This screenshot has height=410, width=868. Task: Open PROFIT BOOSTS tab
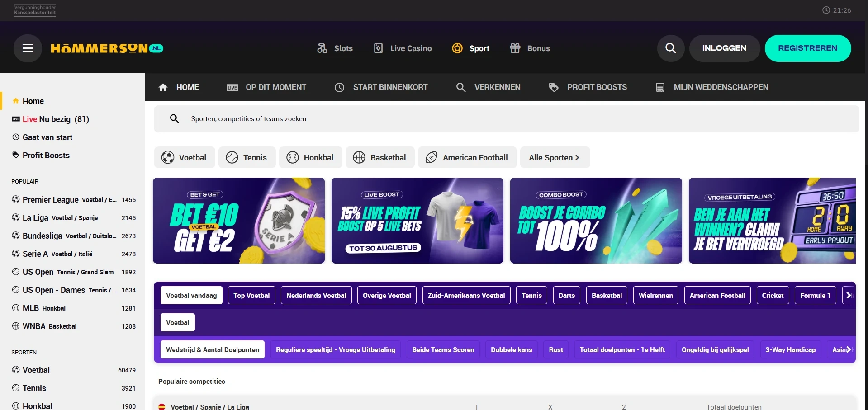click(x=588, y=87)
